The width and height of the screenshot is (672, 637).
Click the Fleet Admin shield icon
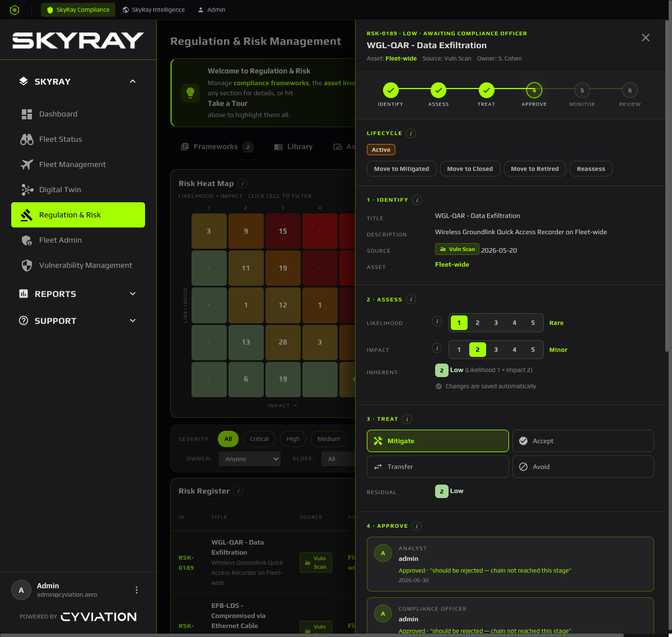pyautogui.click(x=27, y=240)
